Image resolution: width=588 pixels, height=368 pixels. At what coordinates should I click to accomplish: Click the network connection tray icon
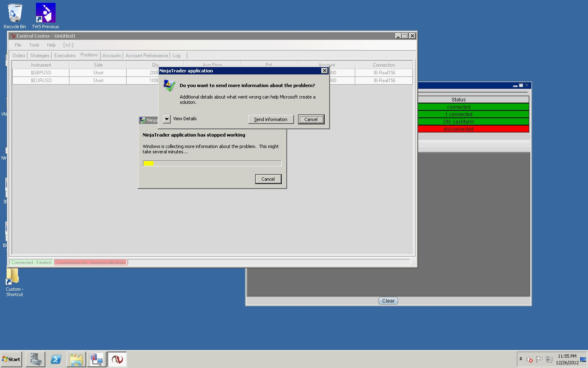[x=549, y=360]
